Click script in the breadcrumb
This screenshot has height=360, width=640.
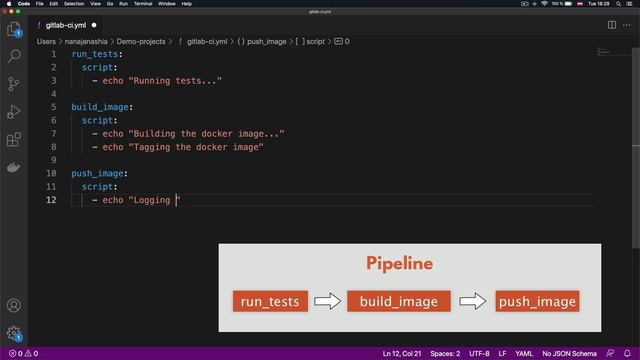coord(316,42)
